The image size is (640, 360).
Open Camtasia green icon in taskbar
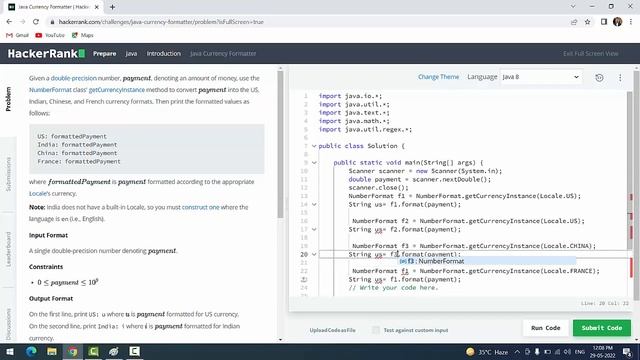(93, 351)
